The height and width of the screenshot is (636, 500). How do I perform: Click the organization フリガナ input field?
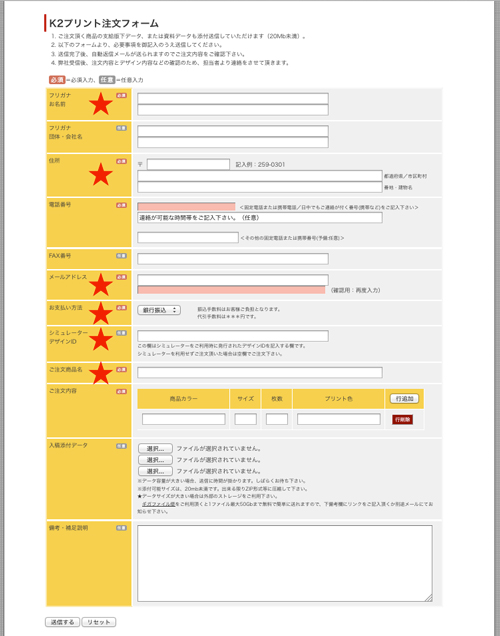coord(233,131)
